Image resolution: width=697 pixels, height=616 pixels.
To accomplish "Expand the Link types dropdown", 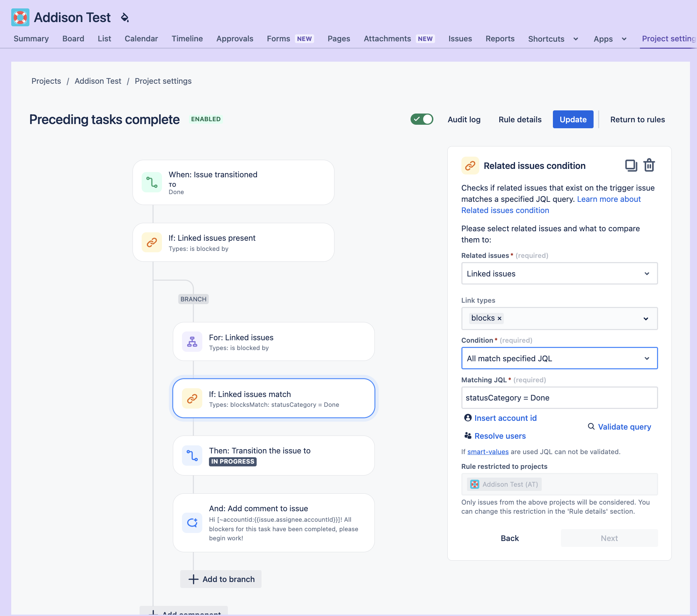I will 560,319.
